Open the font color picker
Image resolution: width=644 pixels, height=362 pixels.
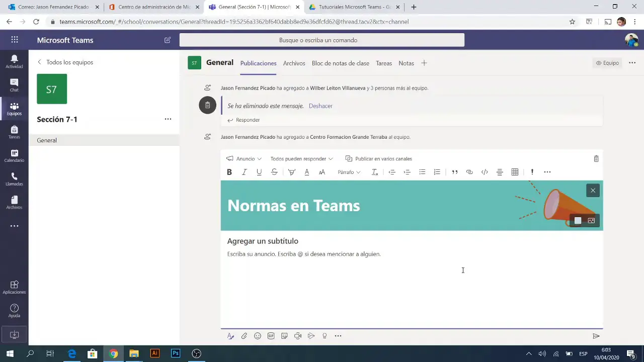(306, 172)
